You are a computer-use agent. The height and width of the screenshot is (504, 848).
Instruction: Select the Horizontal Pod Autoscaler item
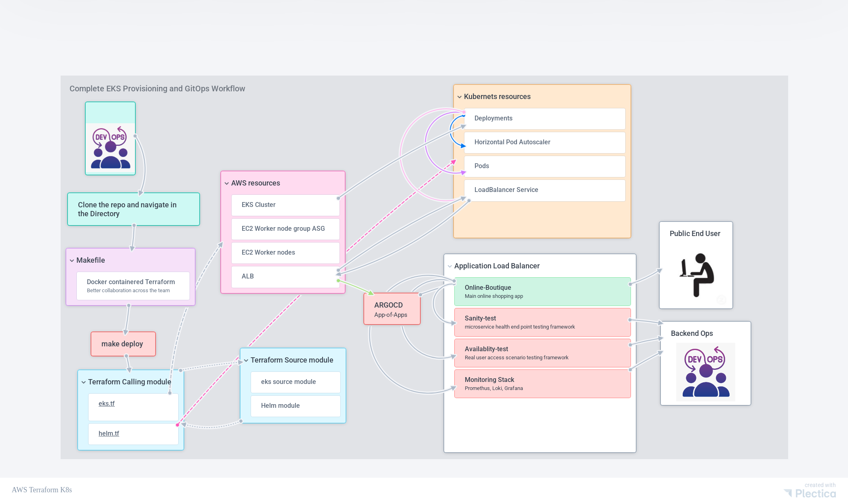pos(544,142)
